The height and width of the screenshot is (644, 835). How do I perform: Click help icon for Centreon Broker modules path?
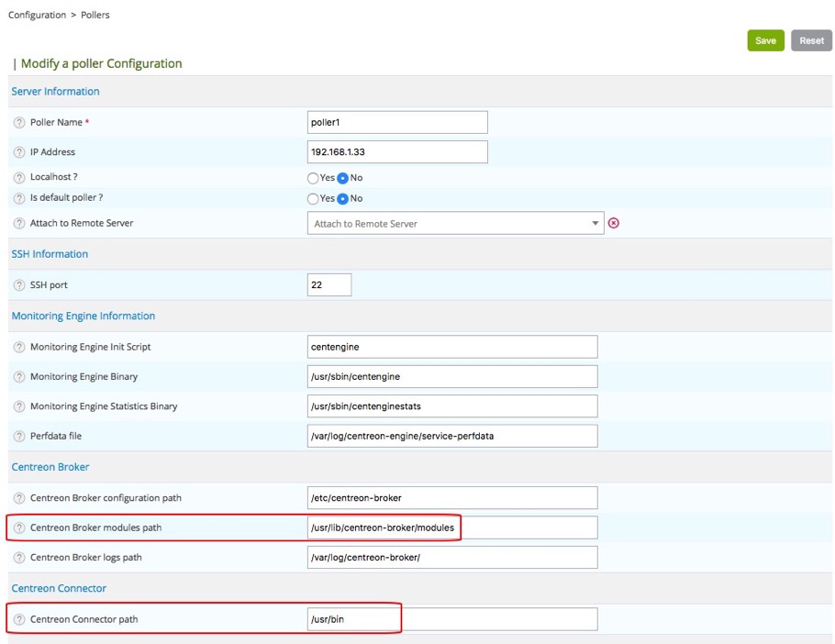pyautogui.click(x=19, y=527)
